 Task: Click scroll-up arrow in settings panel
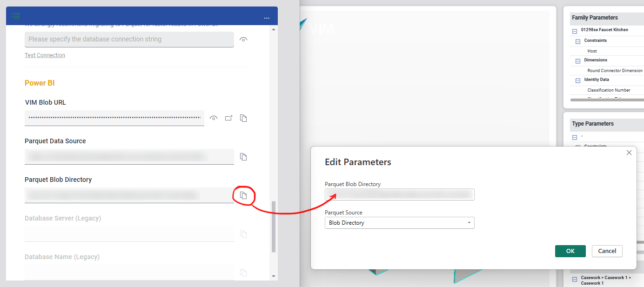coord(273,30)
